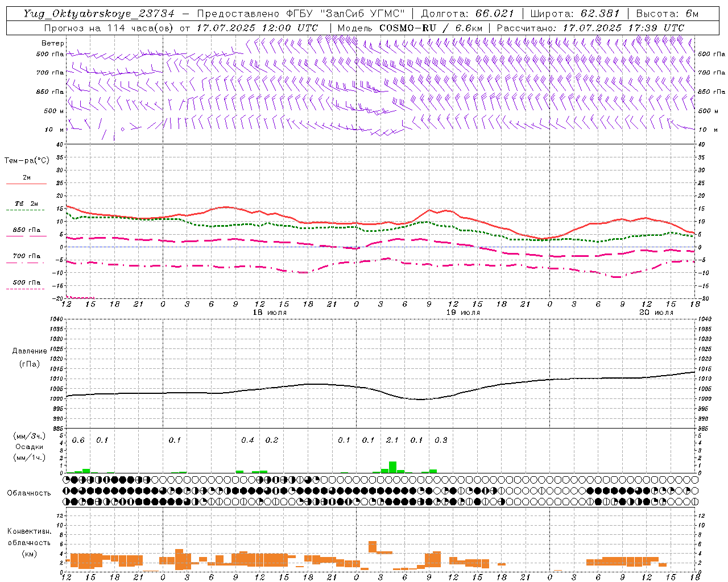Click the "700 гПа" temperature legend entry
This screenshot has width=728, height=582.
point(27,256)
